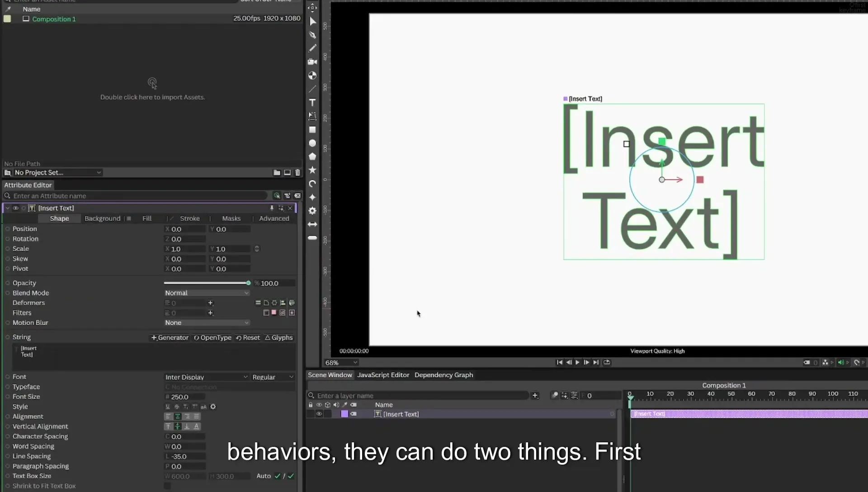The width and height of the screenshot is (868, 492).
Task: Collapse the Insert Text attribute section
Action: click(7, 208)
